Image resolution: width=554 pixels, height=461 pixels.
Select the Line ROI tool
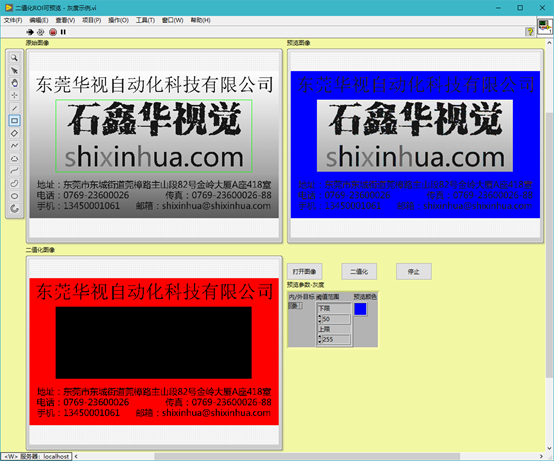[x=14, y=108]
